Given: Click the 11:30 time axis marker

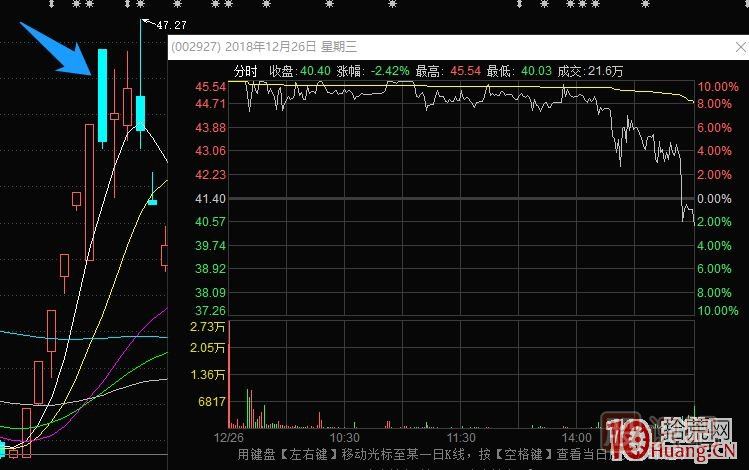Looking at the screenshot, I should (x=460, y=438).
